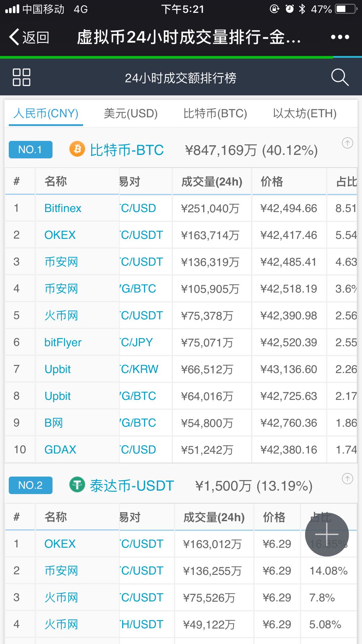
Task: Tap the Bluetooth icon in the status bar
Action: coord(303,9)
